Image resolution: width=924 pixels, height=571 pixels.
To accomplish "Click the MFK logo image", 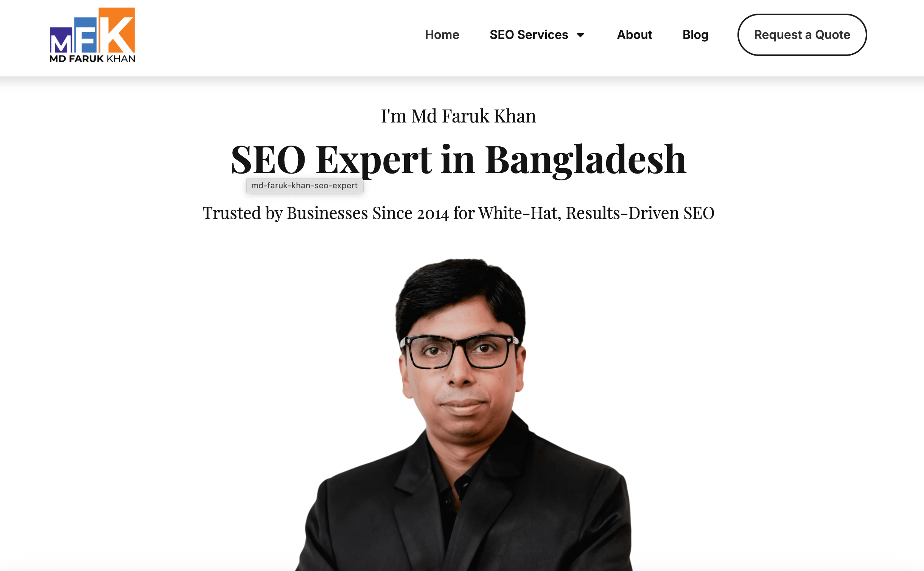I will pyautogui.click(x=92, y=35).
